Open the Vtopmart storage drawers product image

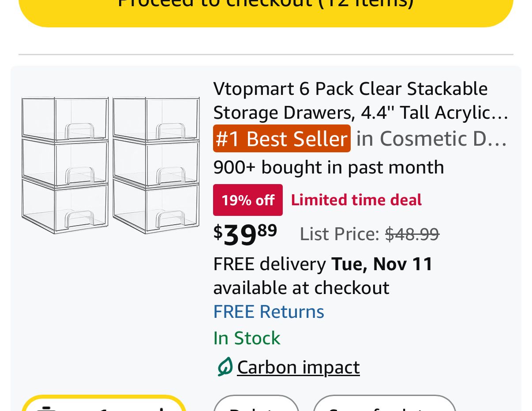[110, 165]
